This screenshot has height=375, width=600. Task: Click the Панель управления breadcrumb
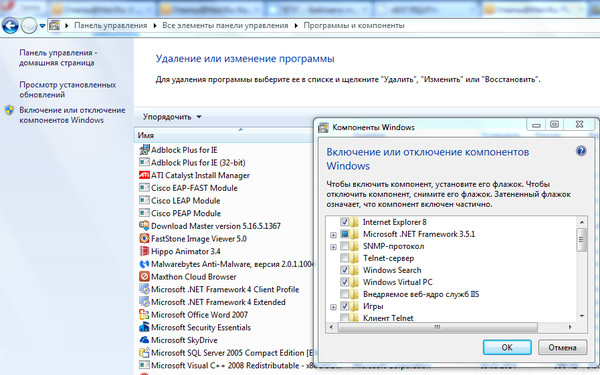pos(111,26)
